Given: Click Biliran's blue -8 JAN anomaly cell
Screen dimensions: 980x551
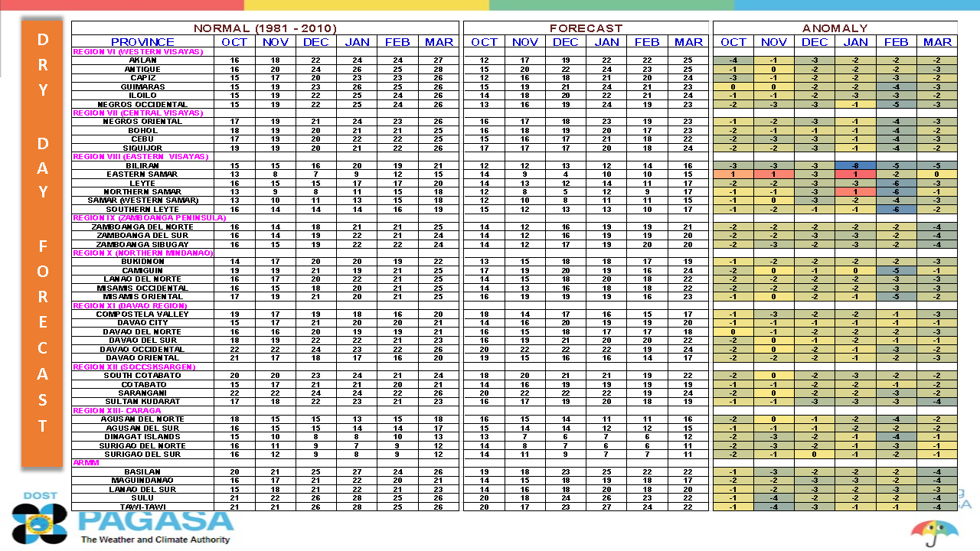Looking at the screenshot, I should pyautogui.click(x=855, y=165).
